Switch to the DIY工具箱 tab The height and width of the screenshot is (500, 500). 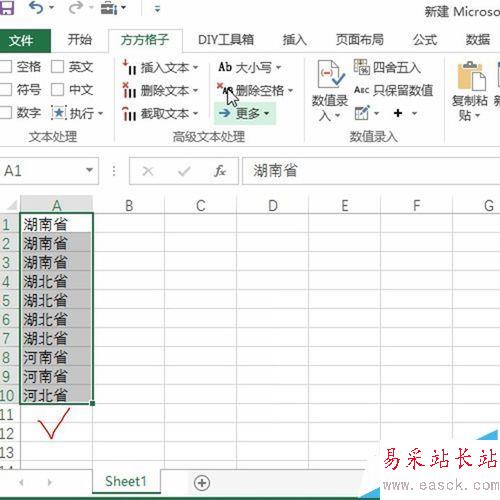[x=226, y=40]
